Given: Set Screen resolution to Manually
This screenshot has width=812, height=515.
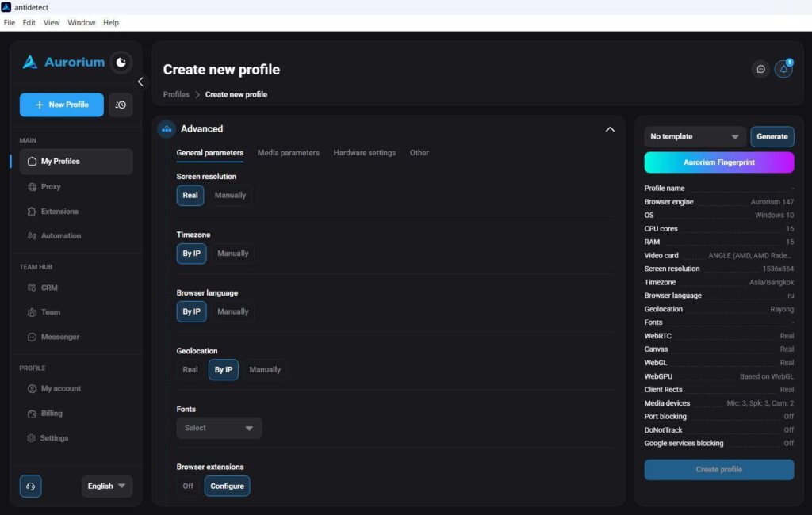Looking at the screenshot, I should pyautogui.click(x=231, y=196).
